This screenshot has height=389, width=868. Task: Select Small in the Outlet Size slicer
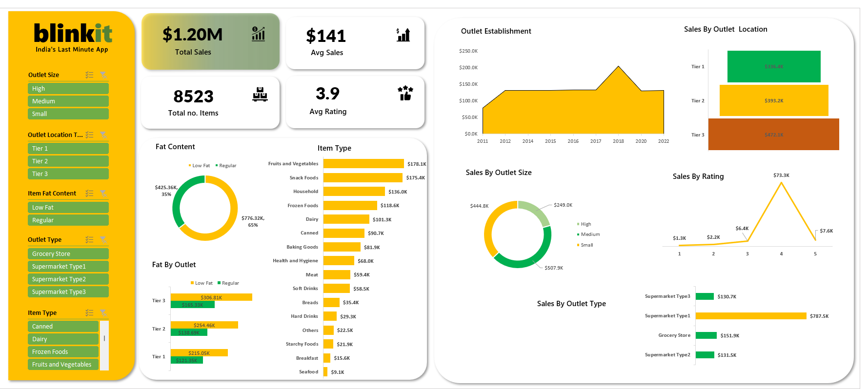(x=68, y=114)
